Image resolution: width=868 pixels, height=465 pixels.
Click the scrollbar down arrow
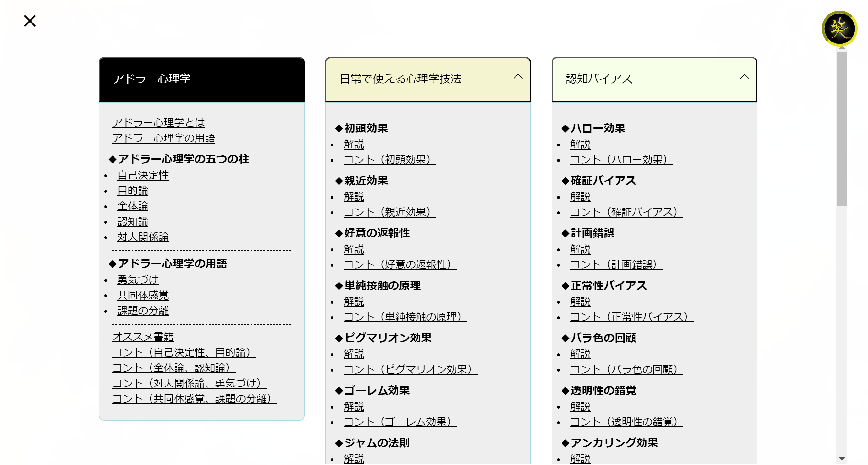pyautogui.click(x=841, y=459)
